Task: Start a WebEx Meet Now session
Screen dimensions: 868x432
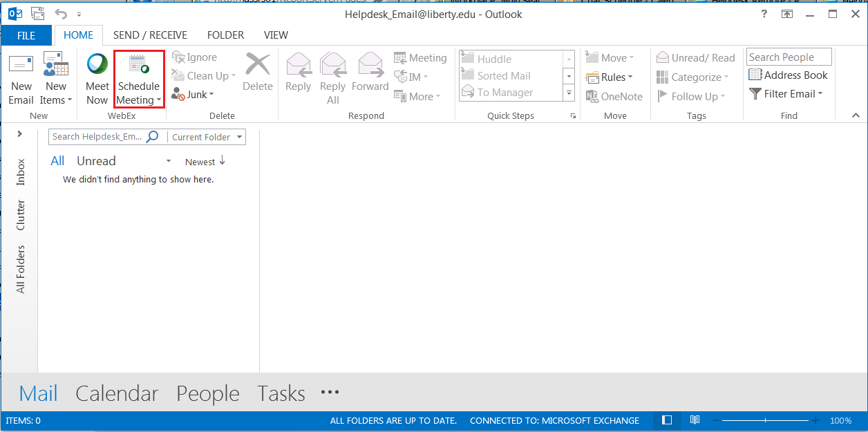Action: click(97, 79)
